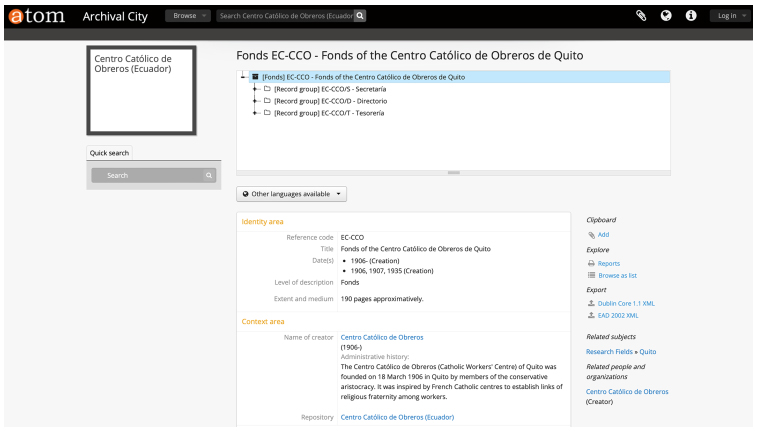Open the clipboard paperclip icon in header
757x431 pixels.
tap(641, 16)
